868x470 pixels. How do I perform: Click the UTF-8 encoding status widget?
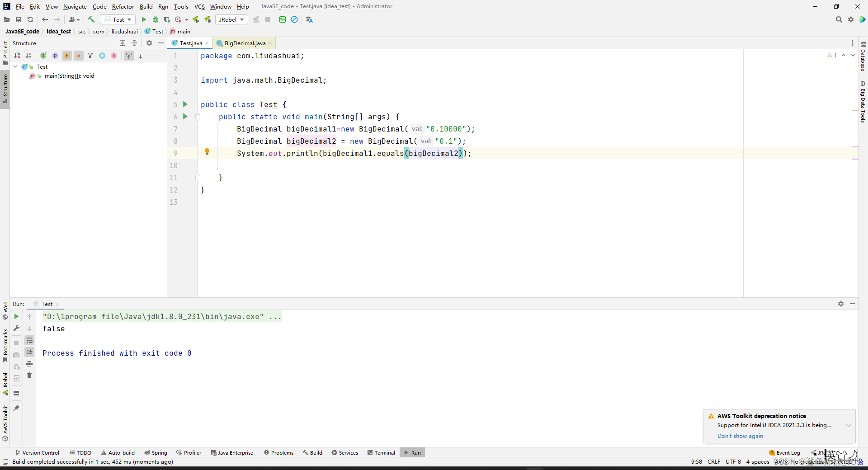[733, 461]
